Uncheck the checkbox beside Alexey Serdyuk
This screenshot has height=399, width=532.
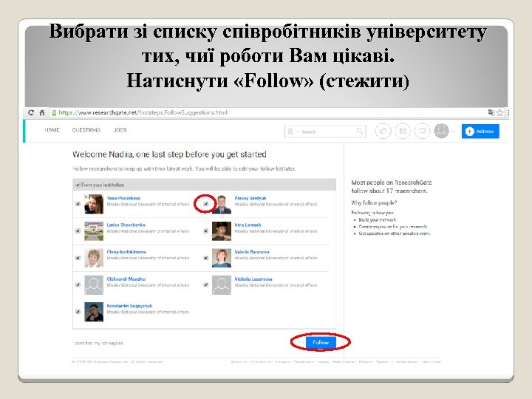[x=206, y=204]
